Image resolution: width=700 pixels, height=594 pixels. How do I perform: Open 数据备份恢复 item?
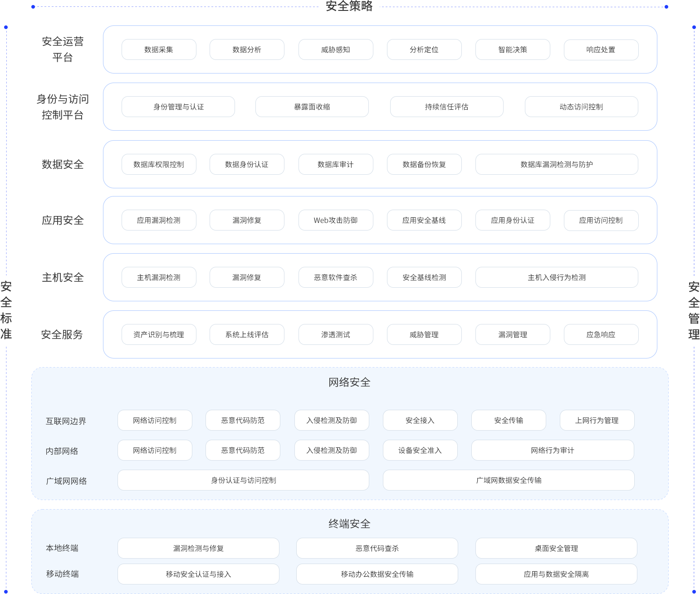click(x=424, y=164)
